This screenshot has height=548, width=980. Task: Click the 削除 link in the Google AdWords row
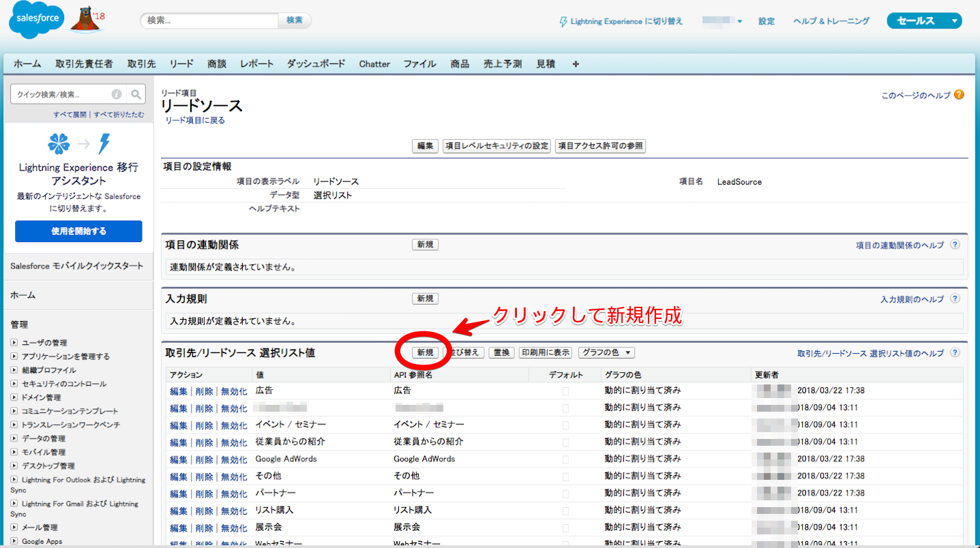coord(204,459)
